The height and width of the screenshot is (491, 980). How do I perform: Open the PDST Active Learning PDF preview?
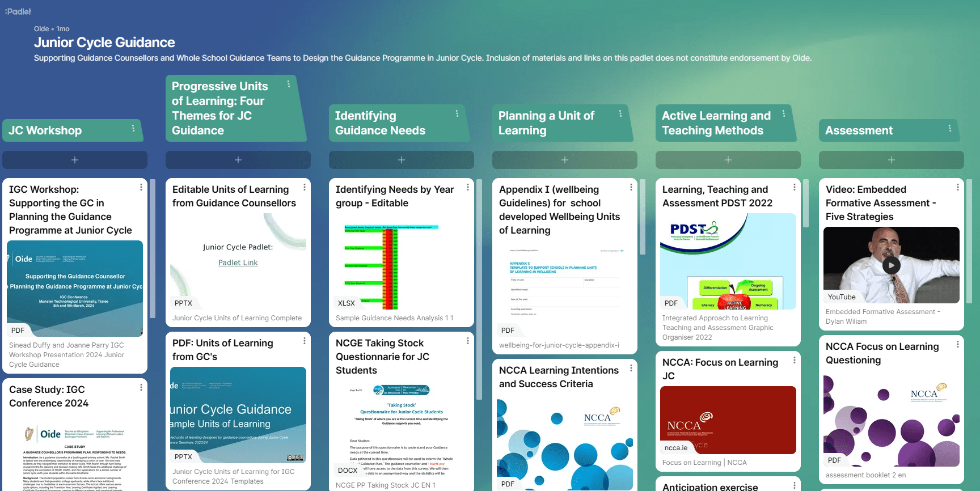(x=728, y=261)
